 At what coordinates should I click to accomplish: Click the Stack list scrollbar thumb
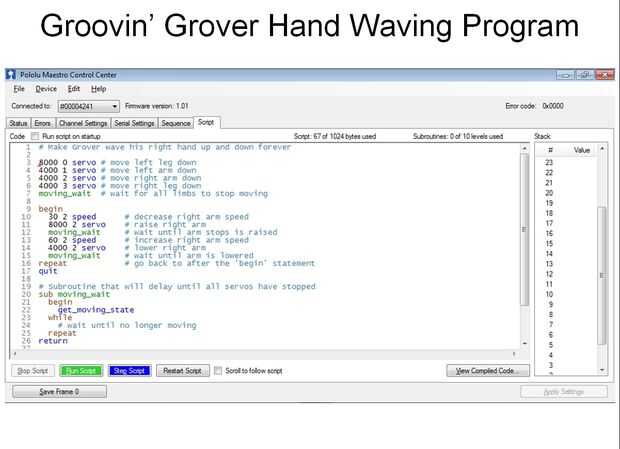coord(602,275)
